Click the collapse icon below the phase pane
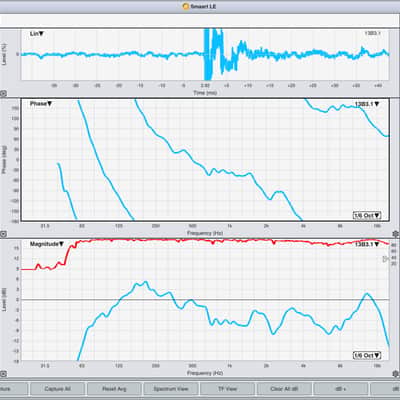Screen dimensions: 400x400 (x=2, y=234)
